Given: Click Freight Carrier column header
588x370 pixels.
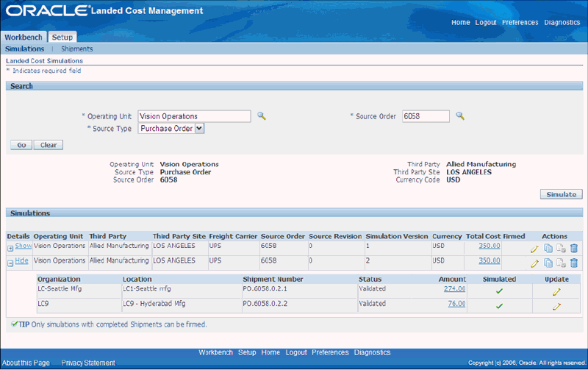Looking at the screenshot, I should pyautogui.click(x=233, y=236).
